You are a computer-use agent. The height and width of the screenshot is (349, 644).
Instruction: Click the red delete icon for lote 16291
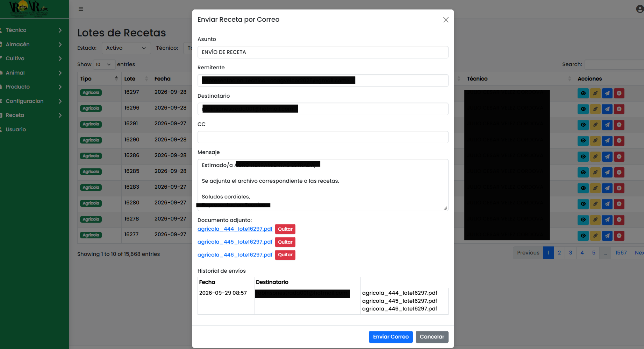[x=619, y=125]
